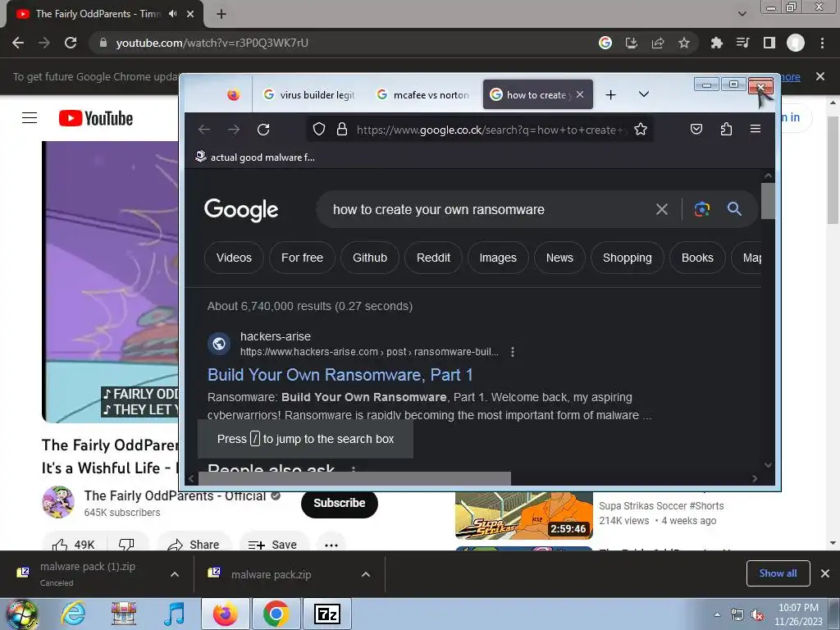Viewport: 840px width, 630px height.
Task: Open actual good malware bookmark
Action: click(255, 157)
